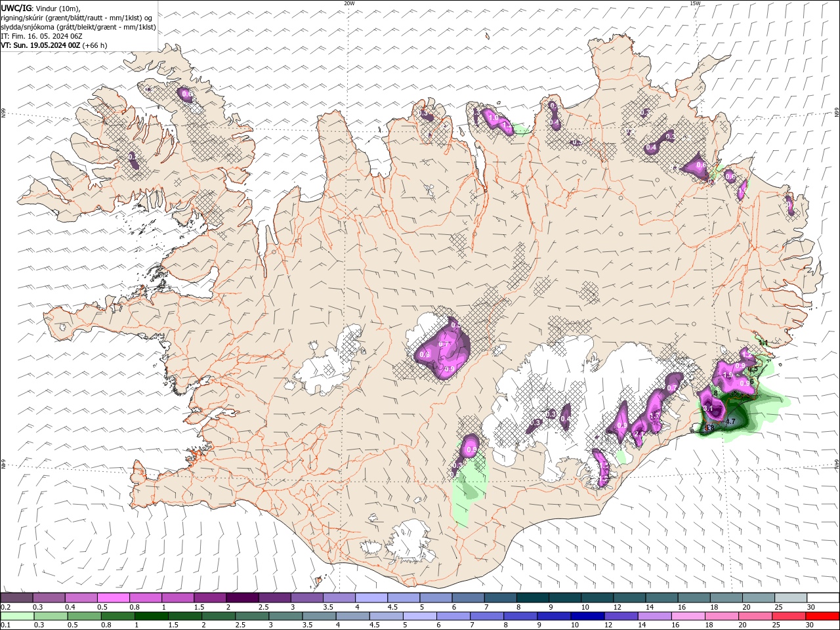The image size is (840, 630).
Task: Choose the upper legend swatch between 12 and 14
Action: pyautogui.click(x=629, y=598)
